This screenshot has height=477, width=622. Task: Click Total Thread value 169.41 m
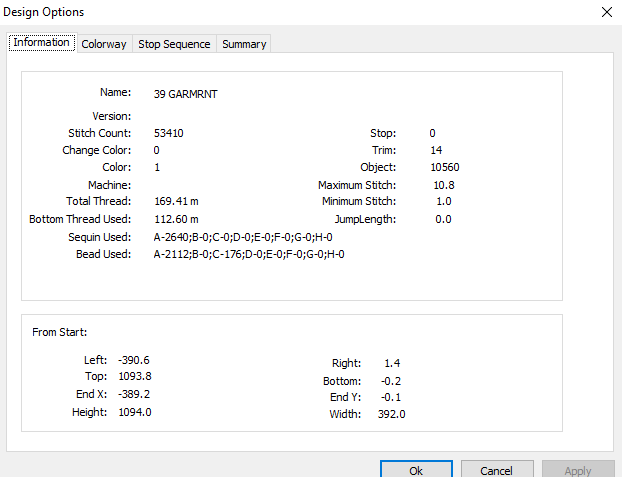click(176, 202)
